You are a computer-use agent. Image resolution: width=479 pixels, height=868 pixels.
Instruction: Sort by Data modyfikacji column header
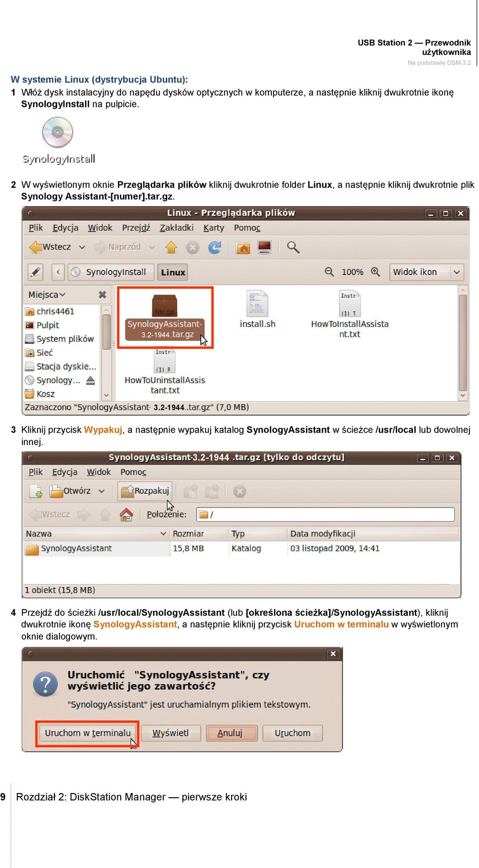(x=373, y=534)
